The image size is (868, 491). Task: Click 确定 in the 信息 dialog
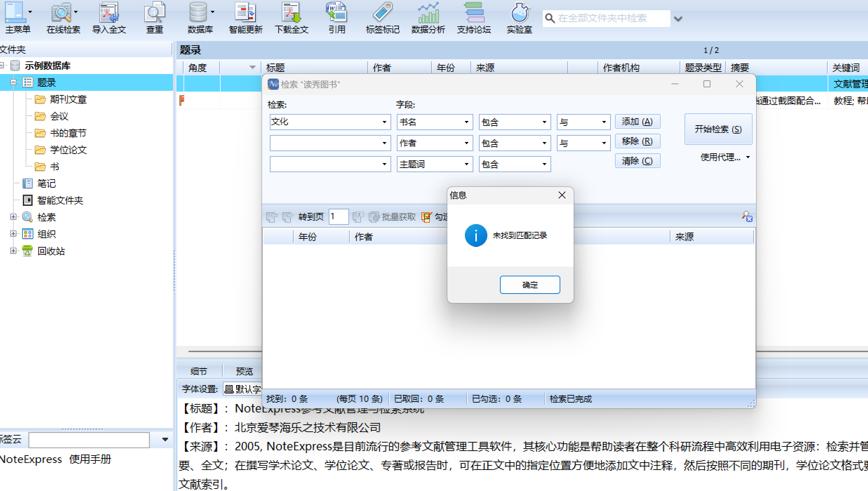[x=530, y=285]
